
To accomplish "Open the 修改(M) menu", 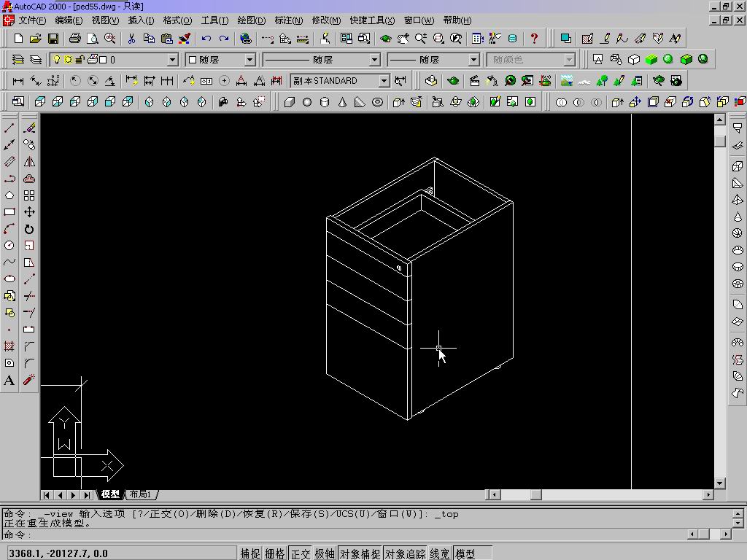I will pos(326,20).
